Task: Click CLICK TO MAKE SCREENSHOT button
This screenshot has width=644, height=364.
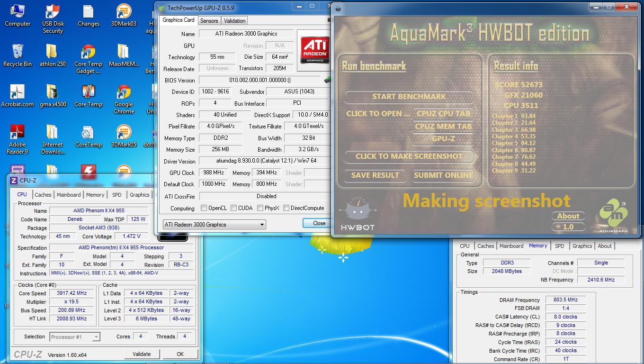Action: (409, 156)
